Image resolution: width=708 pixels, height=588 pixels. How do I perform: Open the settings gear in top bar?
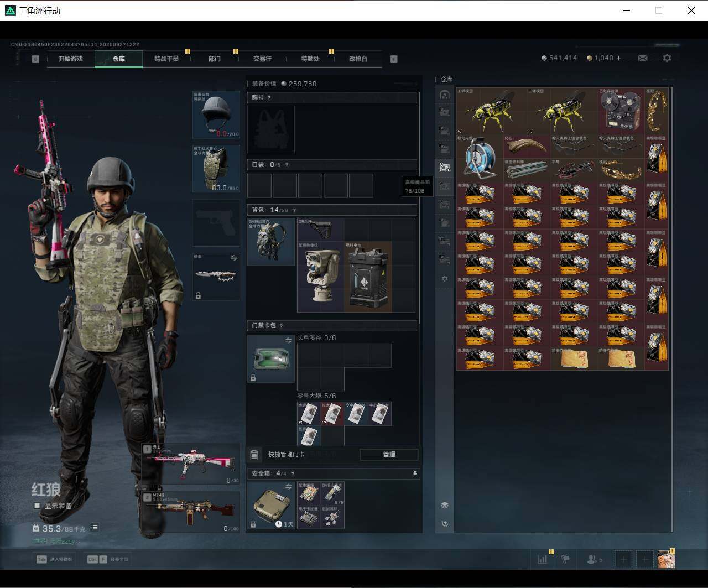coord(667,58)
